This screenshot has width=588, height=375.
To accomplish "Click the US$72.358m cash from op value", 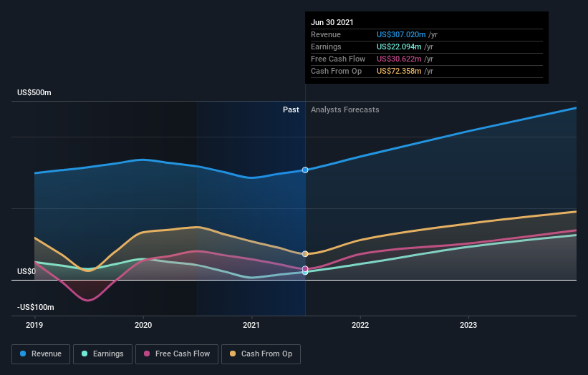I will pos(399,71).
